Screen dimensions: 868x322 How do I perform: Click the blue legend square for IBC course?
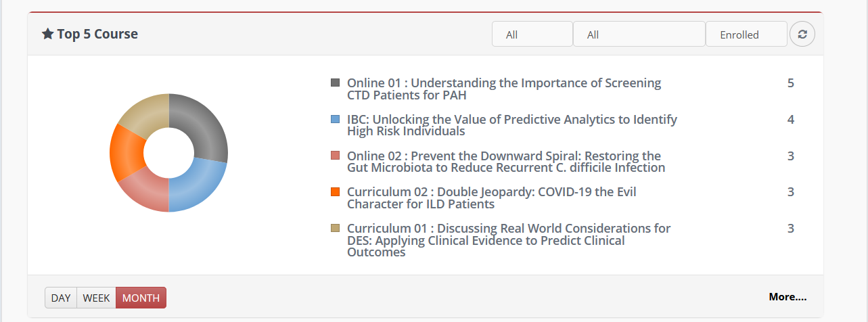coord(335,119)
